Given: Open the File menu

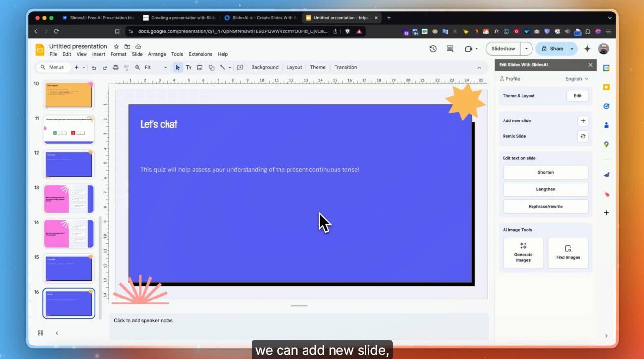Looking at the screenshot, I should 53,54.
